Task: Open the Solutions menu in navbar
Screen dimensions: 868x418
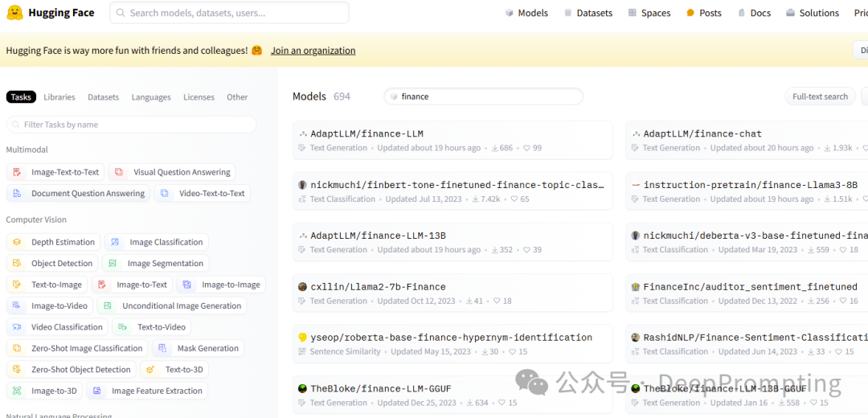Action: tap(813, 13)
